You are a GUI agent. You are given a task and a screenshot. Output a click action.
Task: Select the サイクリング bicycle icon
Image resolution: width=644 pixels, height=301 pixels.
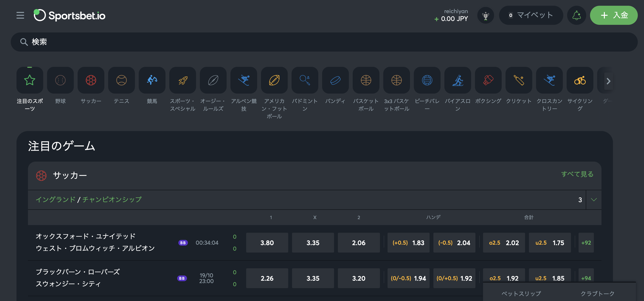[580, 80]
